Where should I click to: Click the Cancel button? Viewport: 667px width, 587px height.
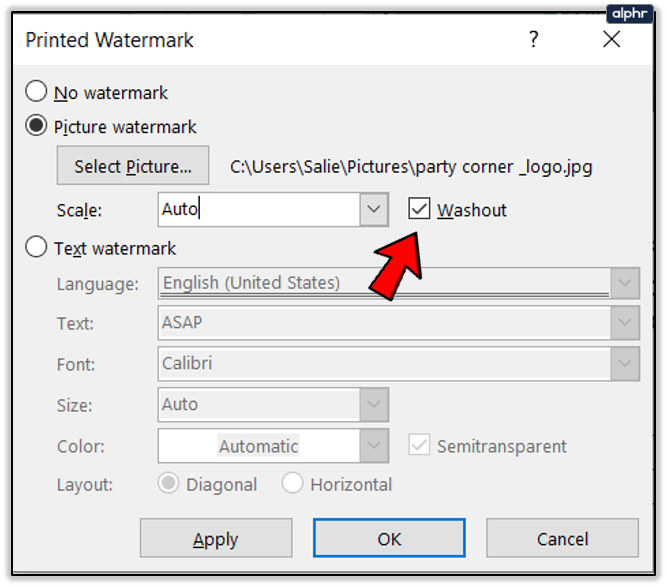tap(562, 539)
